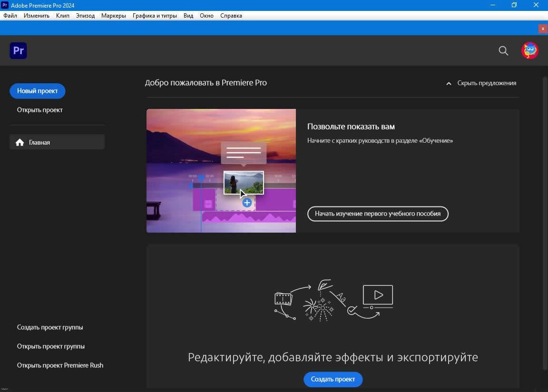Open the user account avatar
This screenshot has height=392, width=548.
(x=530, y=50)
